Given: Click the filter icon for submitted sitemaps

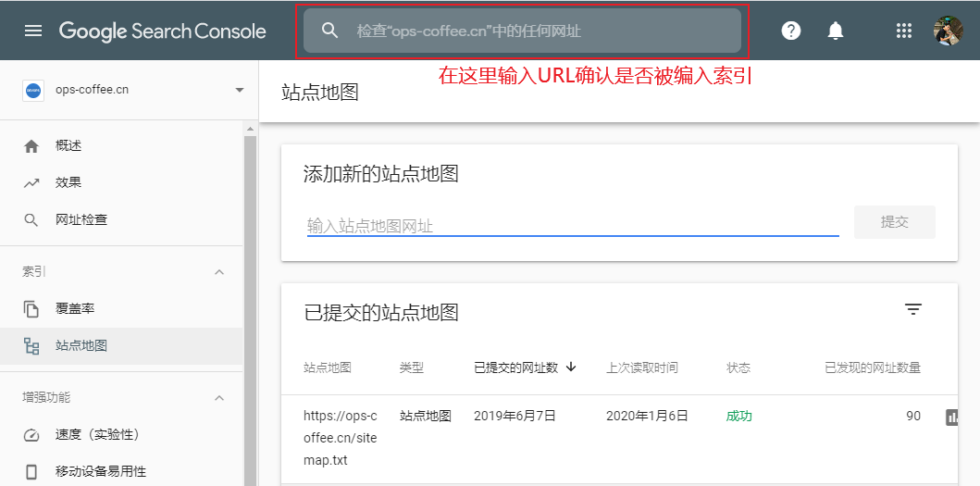Looking at the screenshot, I should [x=913, y=310].
